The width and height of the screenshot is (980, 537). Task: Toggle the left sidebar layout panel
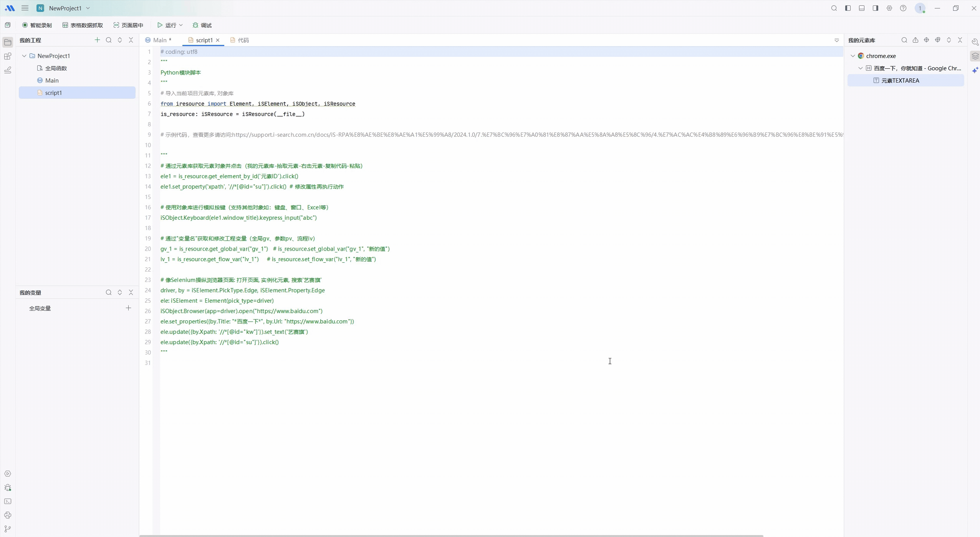tap(848, 8)
